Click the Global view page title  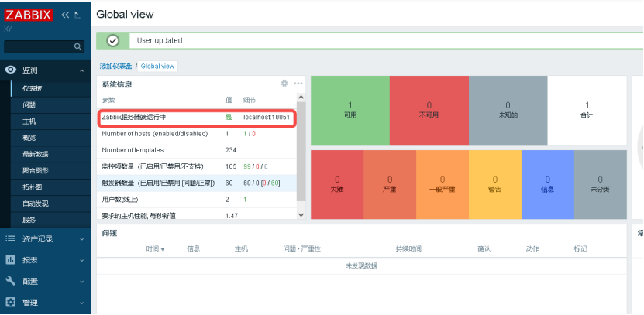[x=125, y=15]
